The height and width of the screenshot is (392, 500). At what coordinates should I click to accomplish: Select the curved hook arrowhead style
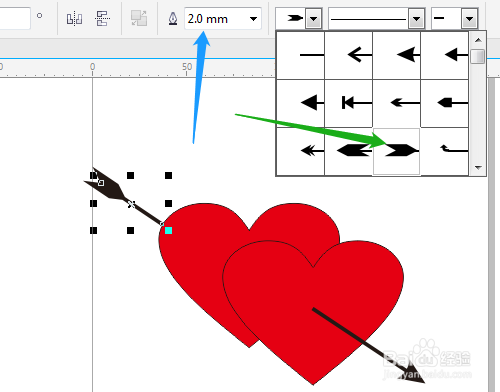[x=445, y=151]
